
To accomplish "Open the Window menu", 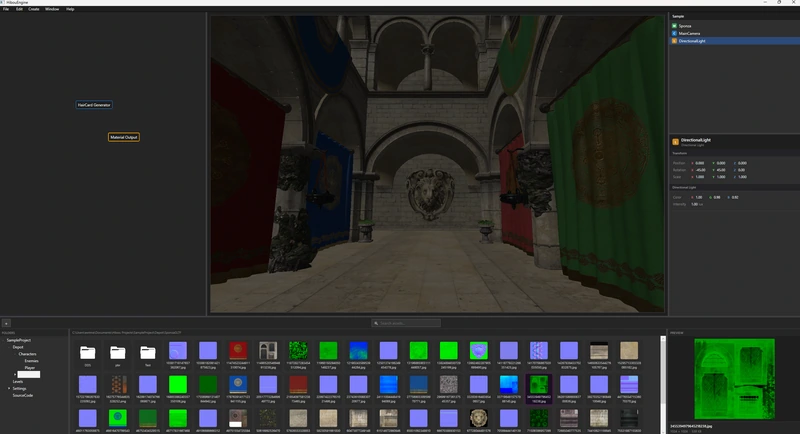I will coord(52,9).
